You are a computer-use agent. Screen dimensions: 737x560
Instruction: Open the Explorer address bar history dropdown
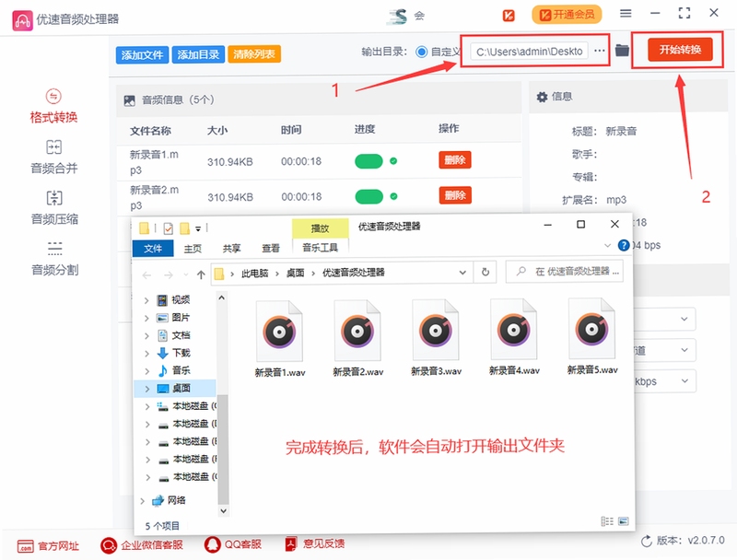pyautogui.click(x=462, y=273)
